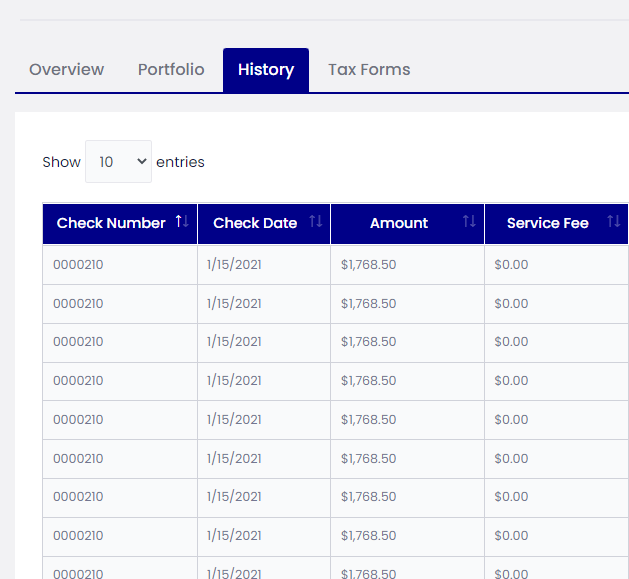Click the first row $1,768.50 amount

[368, 265]
